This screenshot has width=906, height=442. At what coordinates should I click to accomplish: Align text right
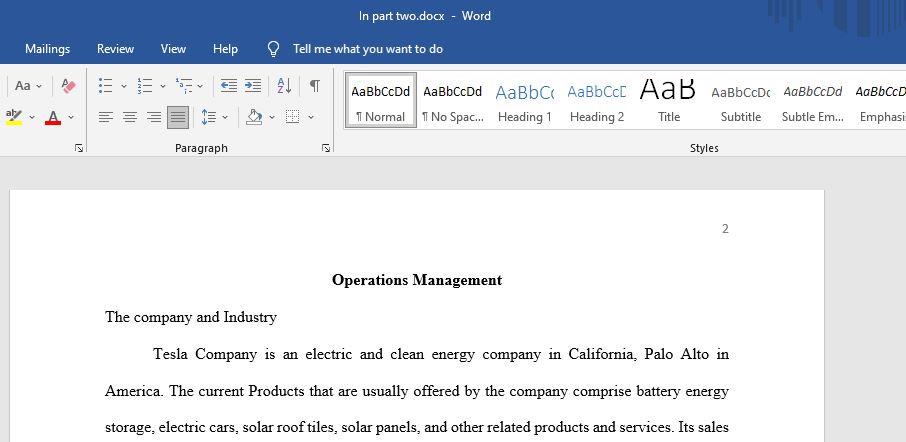point(154,117)
